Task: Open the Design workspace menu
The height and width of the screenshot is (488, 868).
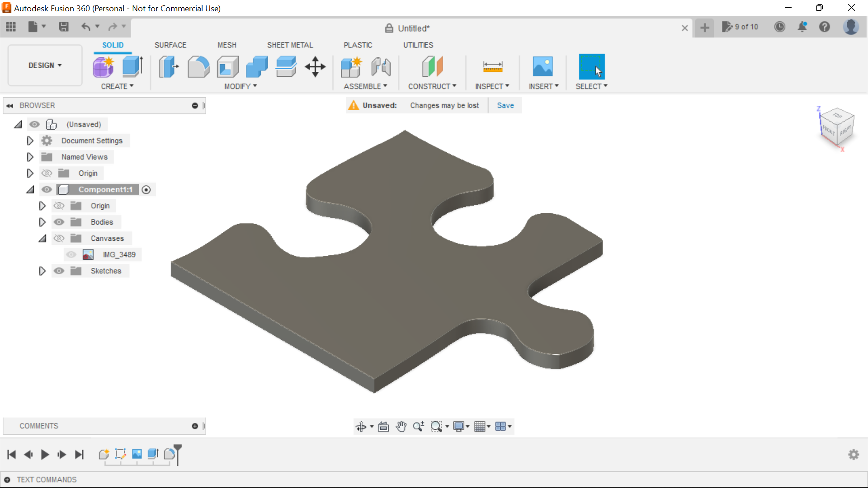Action: coord(44,65)
